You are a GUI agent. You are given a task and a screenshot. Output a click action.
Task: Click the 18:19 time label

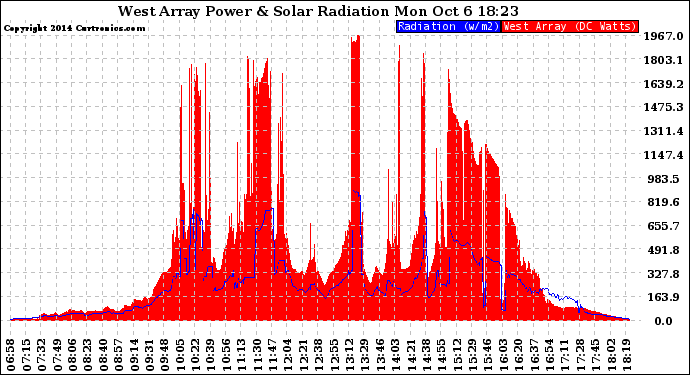click(625, 355)
